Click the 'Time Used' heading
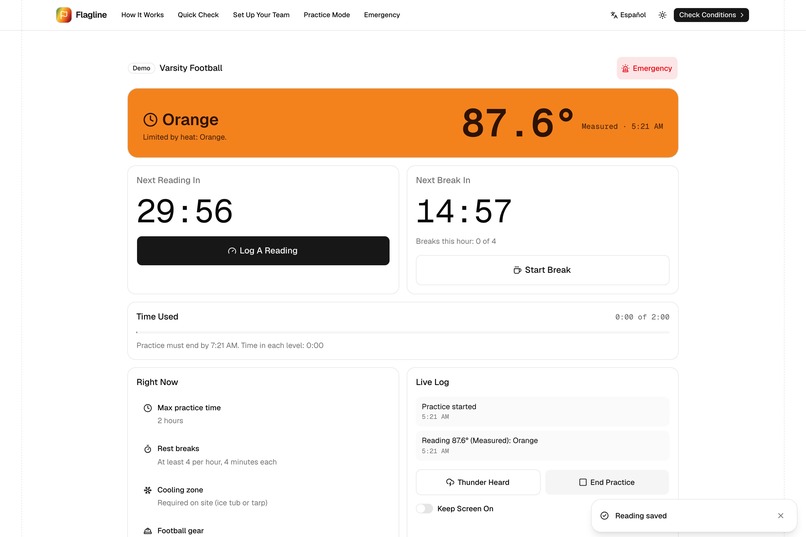This screenshot has width=806, height=537. pos(157,317)
